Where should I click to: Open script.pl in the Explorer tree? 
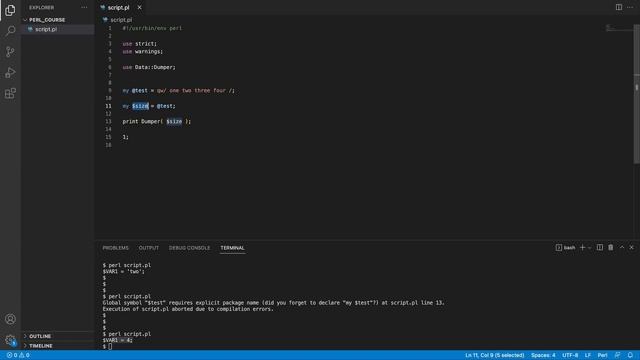tap(46, 29)
